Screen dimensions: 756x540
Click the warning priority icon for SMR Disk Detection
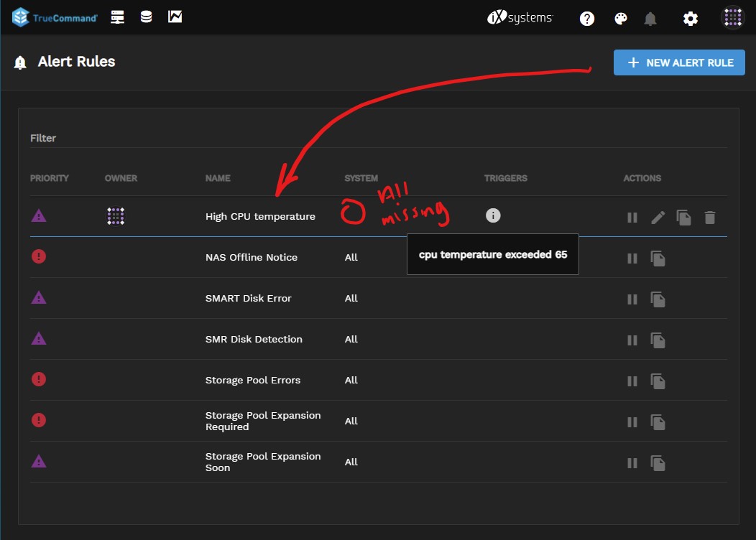pos(39,339)
